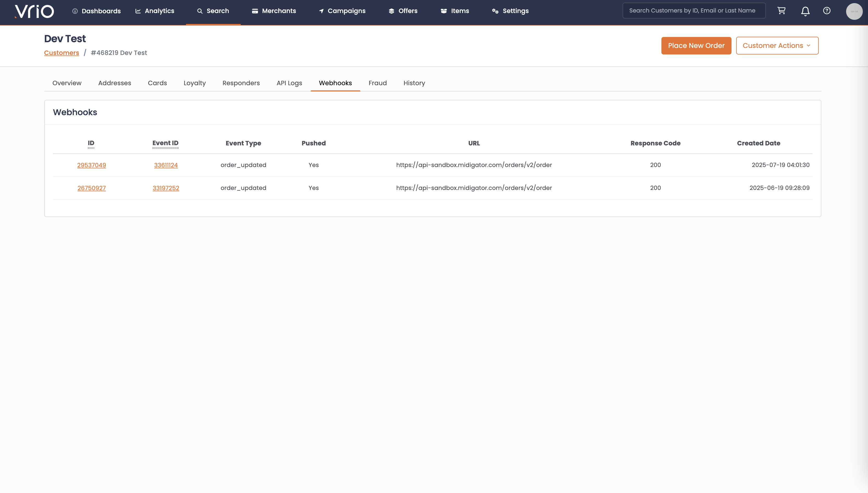This screenshot has height=493, width=868.
Task: Expand the Customer Actions dropdown
Action: click(777, 46)
